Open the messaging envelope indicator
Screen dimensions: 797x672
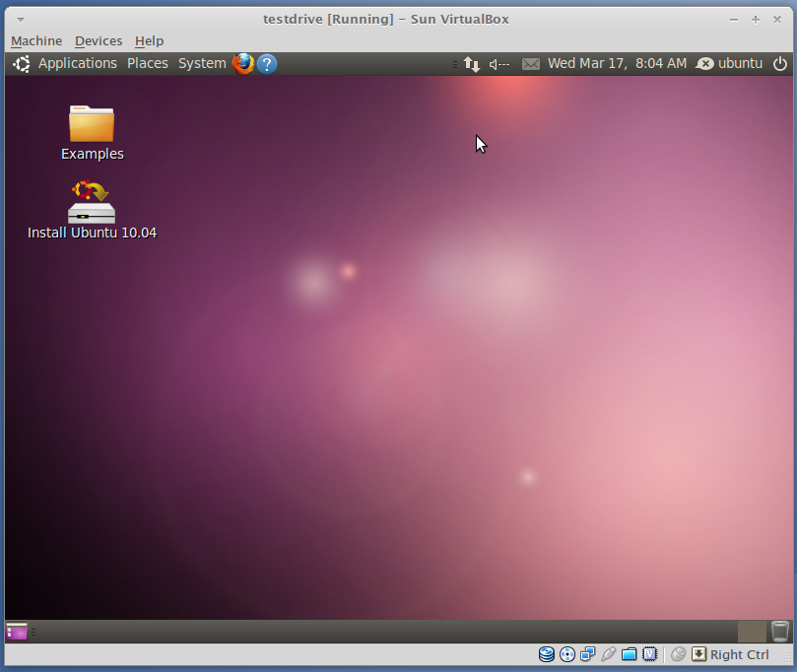[531, 64]
